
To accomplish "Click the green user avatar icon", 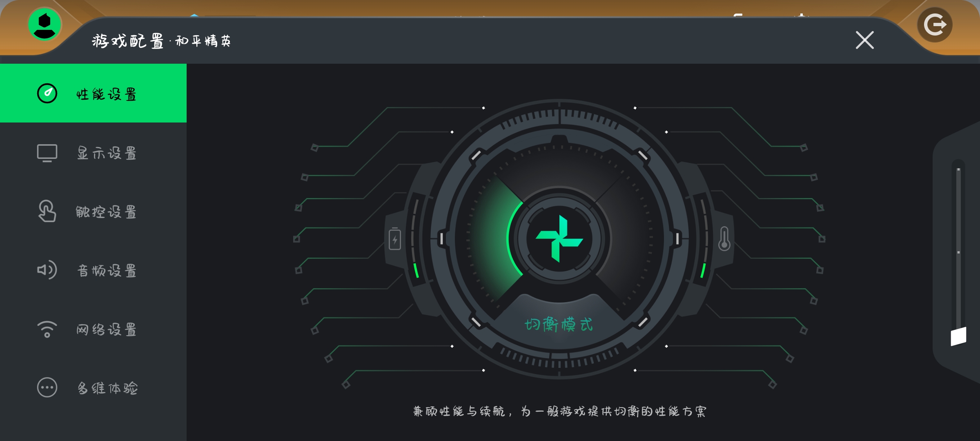I will tap(45, 24).
